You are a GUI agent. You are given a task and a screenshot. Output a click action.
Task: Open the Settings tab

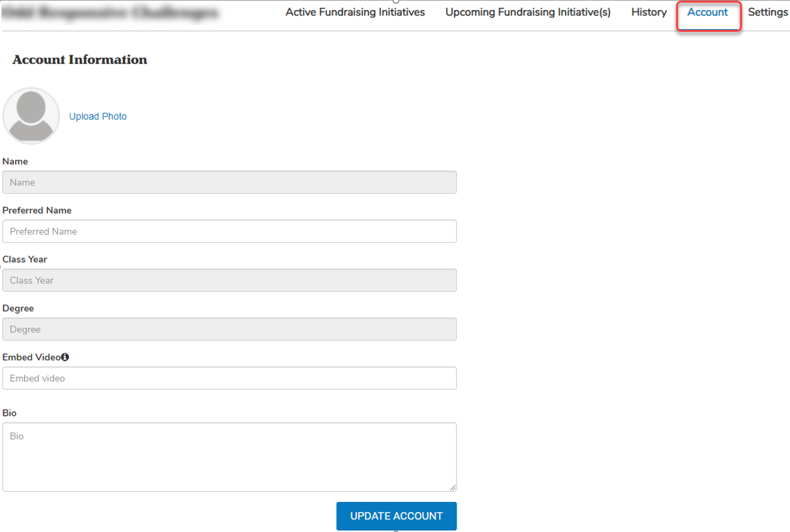(x=767, y=13)
